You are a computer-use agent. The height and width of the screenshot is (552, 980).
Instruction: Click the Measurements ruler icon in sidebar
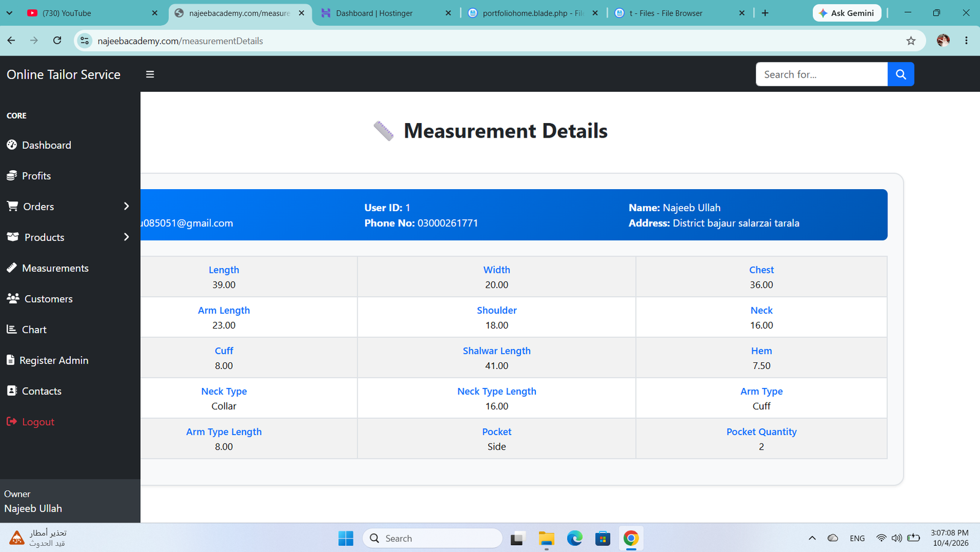point(12,267)
